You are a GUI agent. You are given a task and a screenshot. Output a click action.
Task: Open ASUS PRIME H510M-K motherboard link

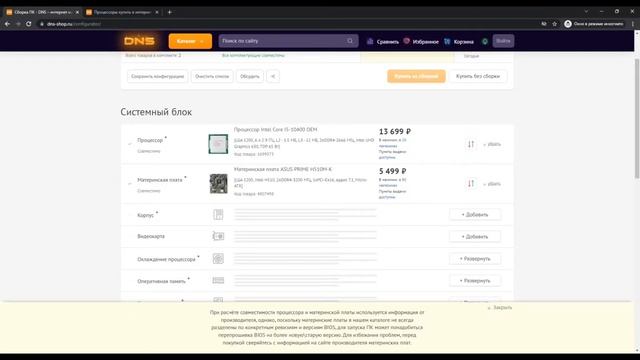[x=283, y=169]
